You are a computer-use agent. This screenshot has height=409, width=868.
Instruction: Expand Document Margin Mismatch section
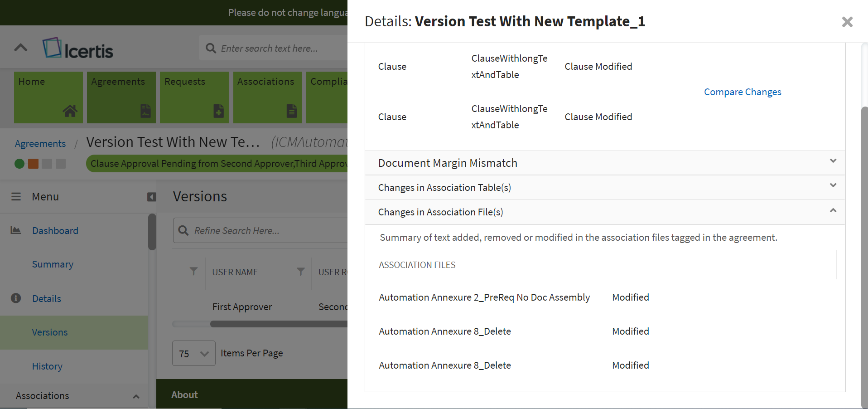[833, 161]
